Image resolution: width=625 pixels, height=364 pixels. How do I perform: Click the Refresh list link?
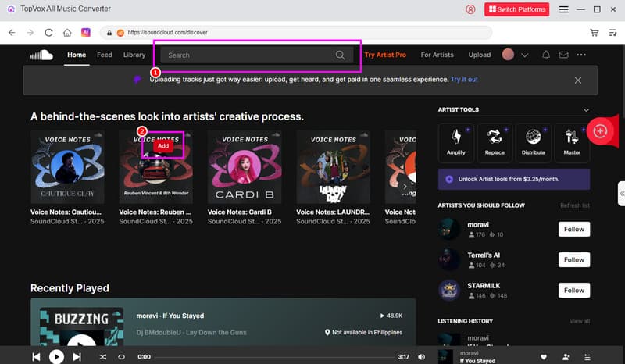click(575, 205)
